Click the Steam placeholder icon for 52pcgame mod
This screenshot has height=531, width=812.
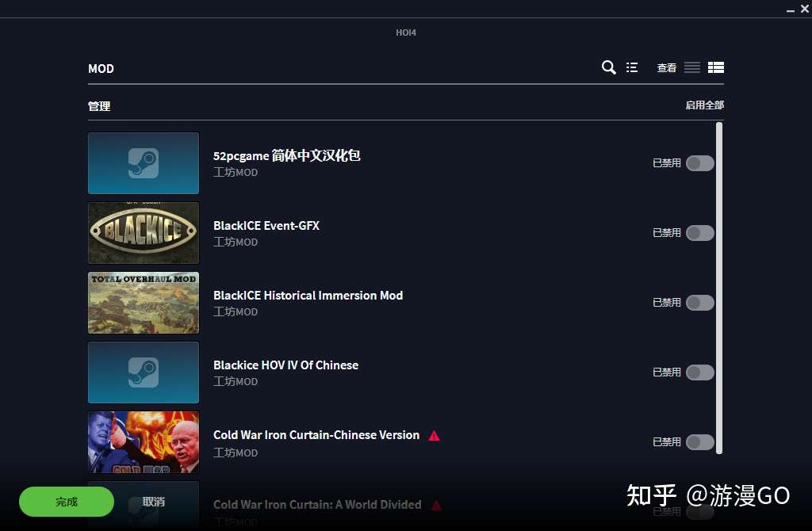[144, 163]
